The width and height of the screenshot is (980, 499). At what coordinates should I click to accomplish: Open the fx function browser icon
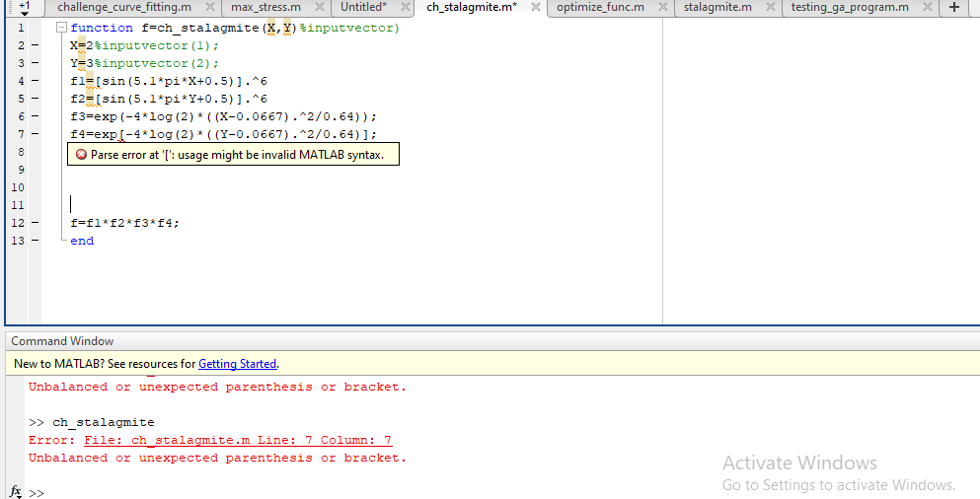click(x=15, y=491)
